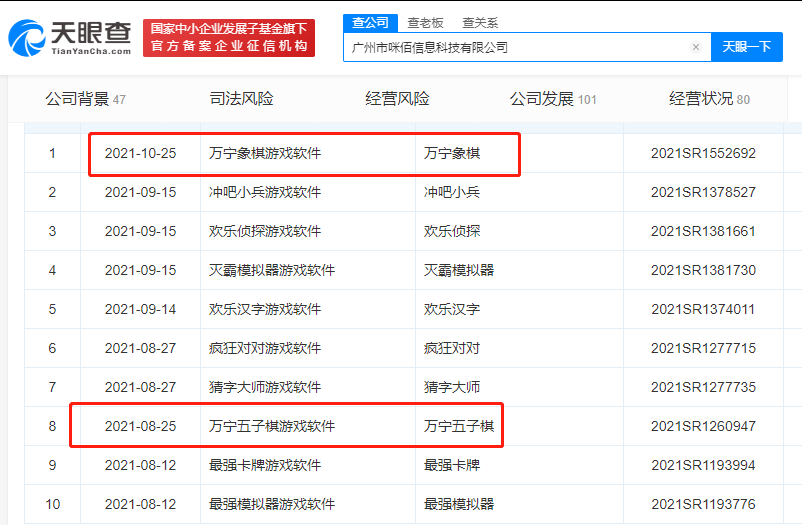Click the date 2021-09-14
802x525 pixels.
(140, 309)
